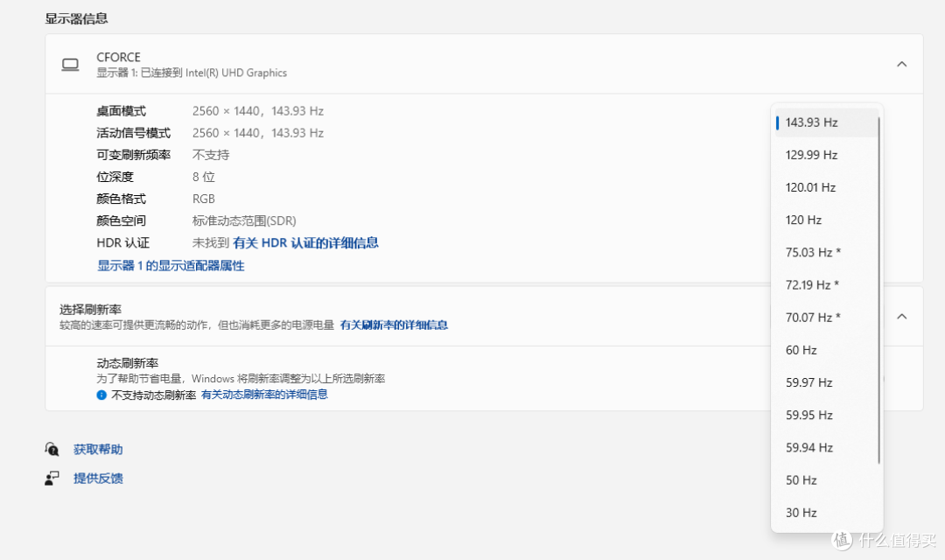The height and width of the screenshot is (560, 945).
Task: Click the CFORCE display name
Action: click(x=118, y=57)
